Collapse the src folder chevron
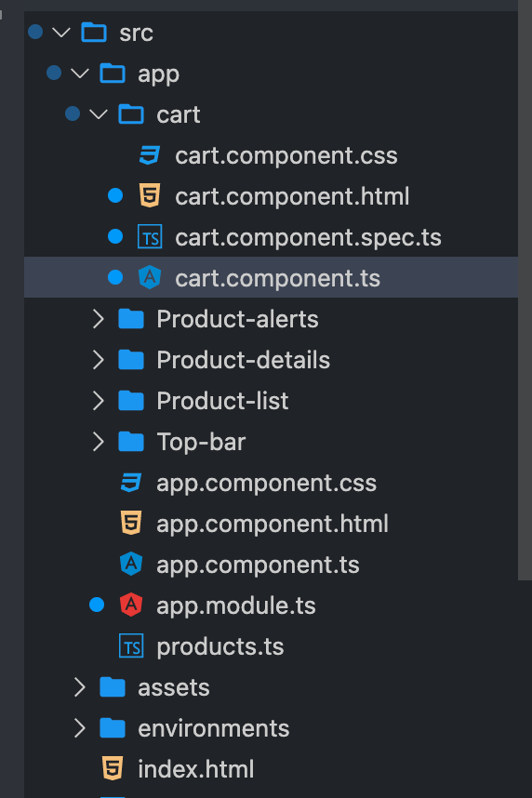The image size is (532, 798). (x=61, y=33)
